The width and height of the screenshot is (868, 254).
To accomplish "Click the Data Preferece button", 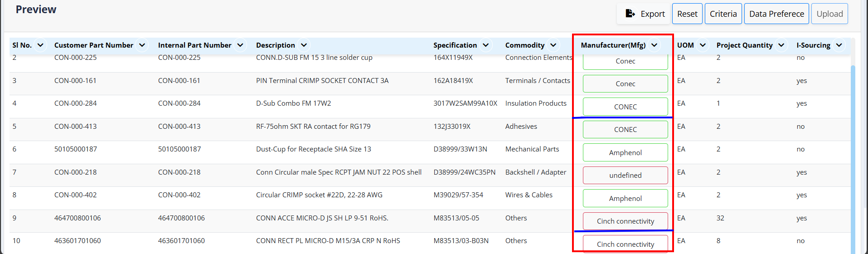I will tap(776, 14).
